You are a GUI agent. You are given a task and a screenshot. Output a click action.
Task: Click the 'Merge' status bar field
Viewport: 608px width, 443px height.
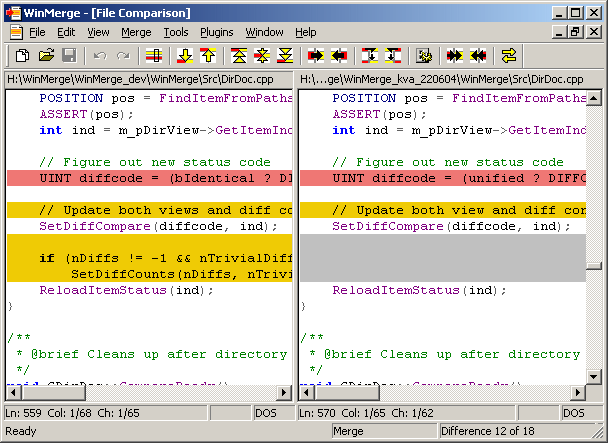[x=384, y=431]
